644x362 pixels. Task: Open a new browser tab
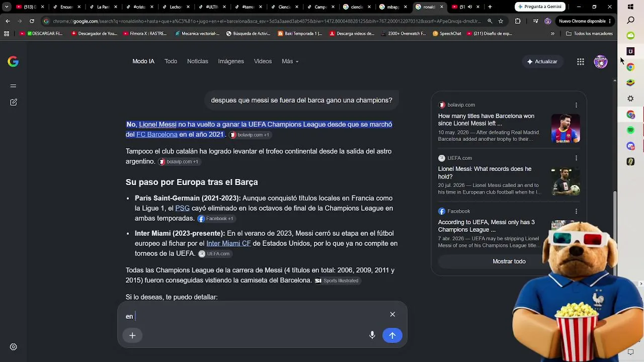tap(490, 7)
